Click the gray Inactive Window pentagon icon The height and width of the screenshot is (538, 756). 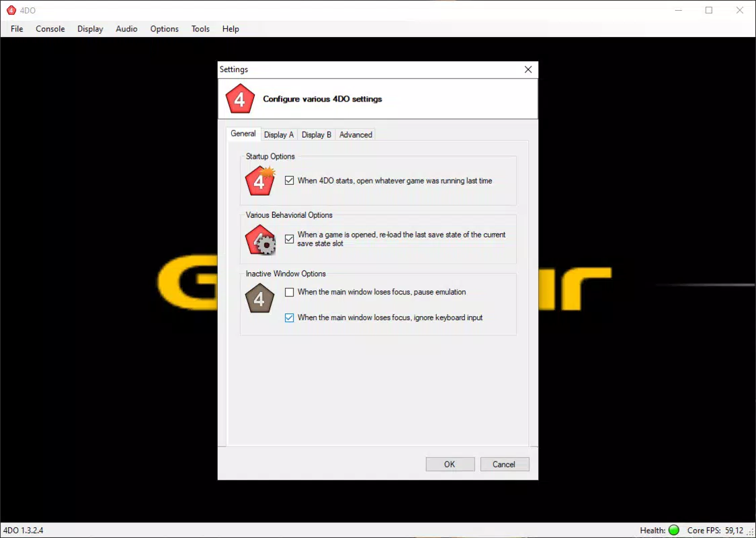coord(259,299)
